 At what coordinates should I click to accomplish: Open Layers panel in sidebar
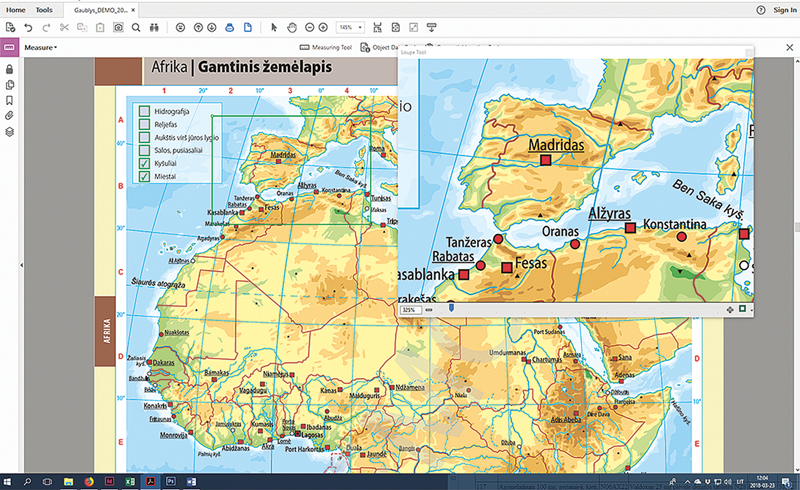tap(9, 132)
